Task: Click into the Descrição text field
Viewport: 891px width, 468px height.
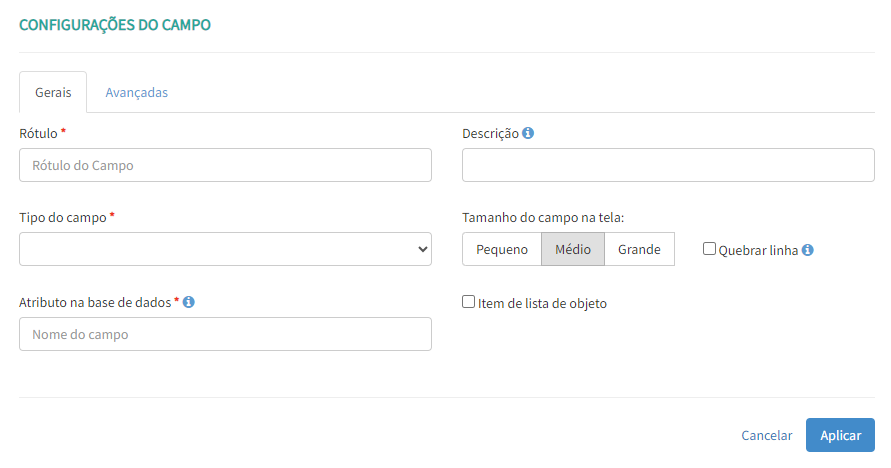Action: 668,165
